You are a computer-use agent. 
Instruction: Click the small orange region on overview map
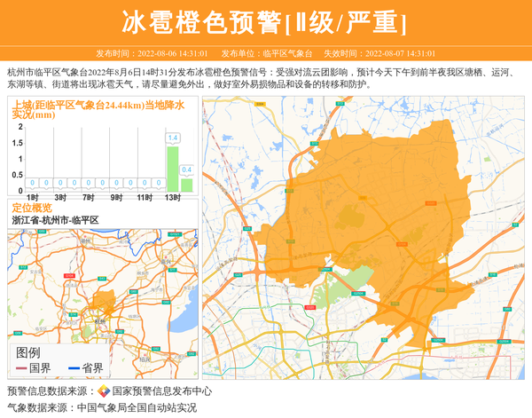(106, 303)
